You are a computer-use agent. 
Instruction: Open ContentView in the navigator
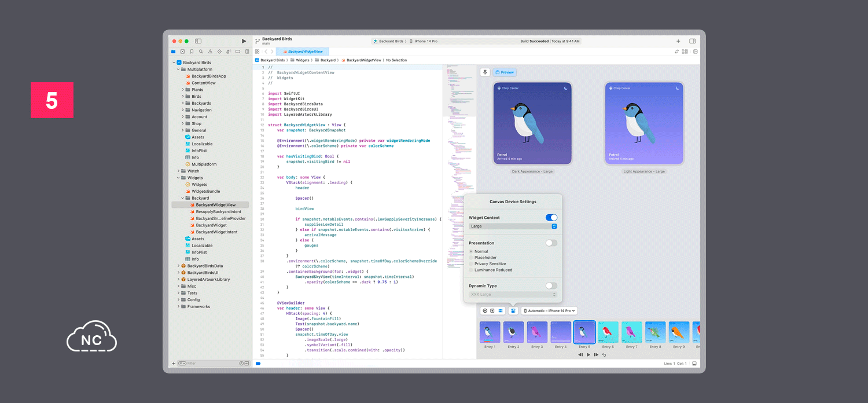[x=205, y=83]
